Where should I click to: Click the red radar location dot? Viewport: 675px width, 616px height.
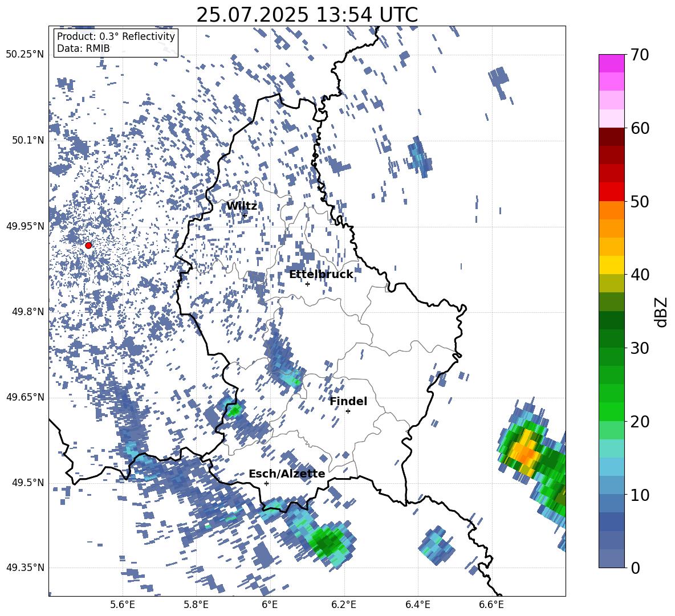pos(88,246)
